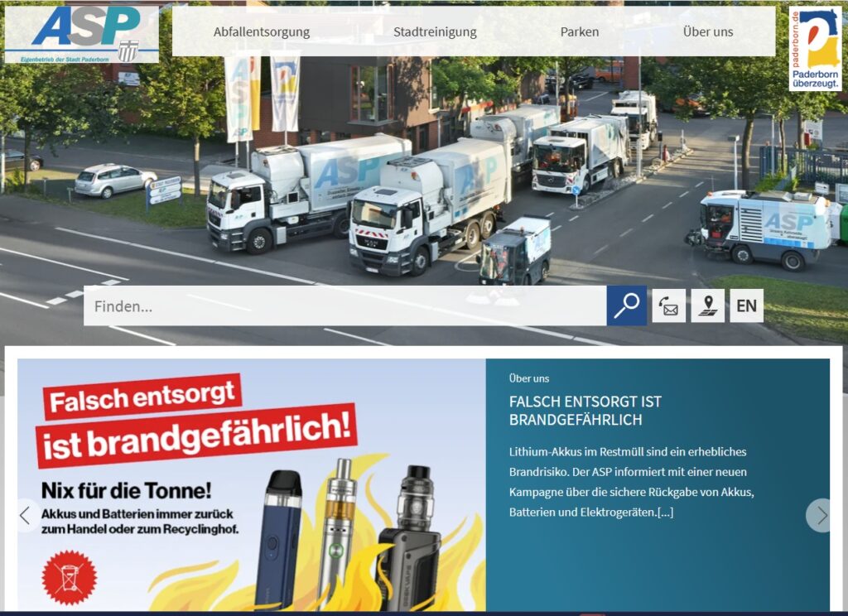This screenshot has width=848, height=616.
Task: Click the crossed-out bin red badge icon
Action: (70, 578)
